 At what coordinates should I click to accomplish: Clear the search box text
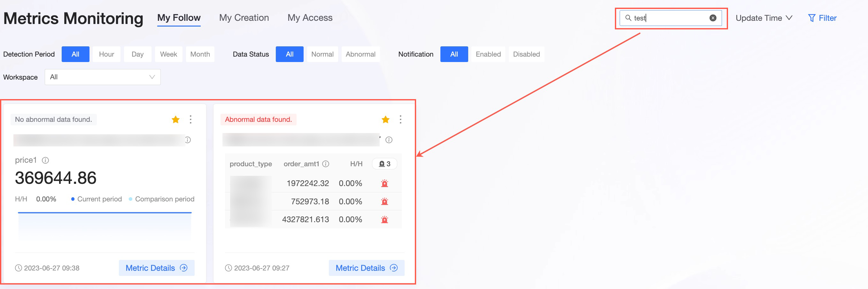[x=713, y=18]
